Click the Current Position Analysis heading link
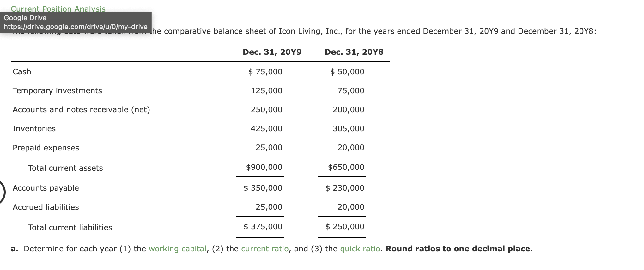 pyautogui.click(x=58, y=9)
